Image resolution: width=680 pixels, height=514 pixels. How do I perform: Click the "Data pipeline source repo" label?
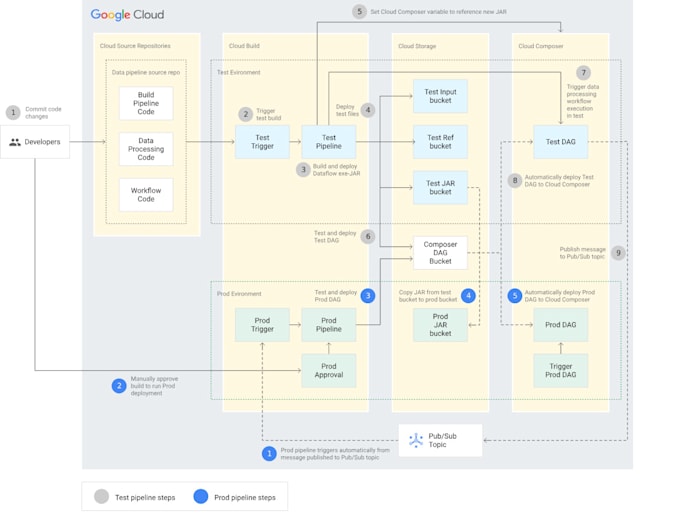(146, 72)
